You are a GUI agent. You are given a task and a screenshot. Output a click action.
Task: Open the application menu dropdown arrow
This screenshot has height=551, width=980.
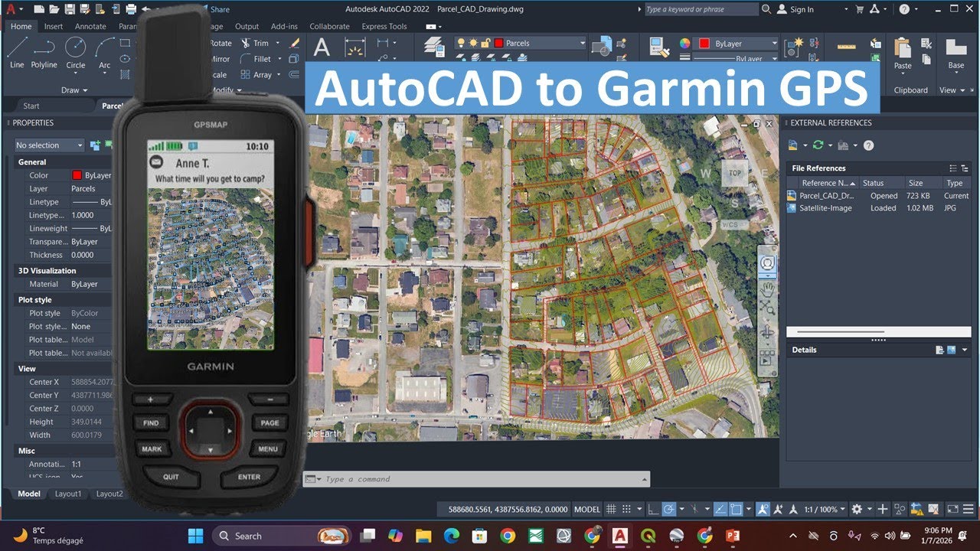click(21, 9)
